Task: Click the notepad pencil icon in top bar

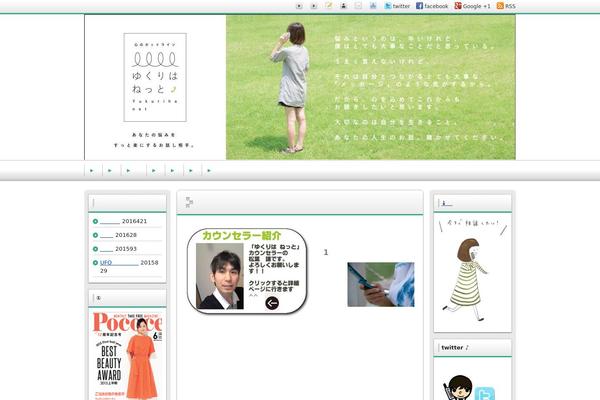Action: (x=328, y=5)
